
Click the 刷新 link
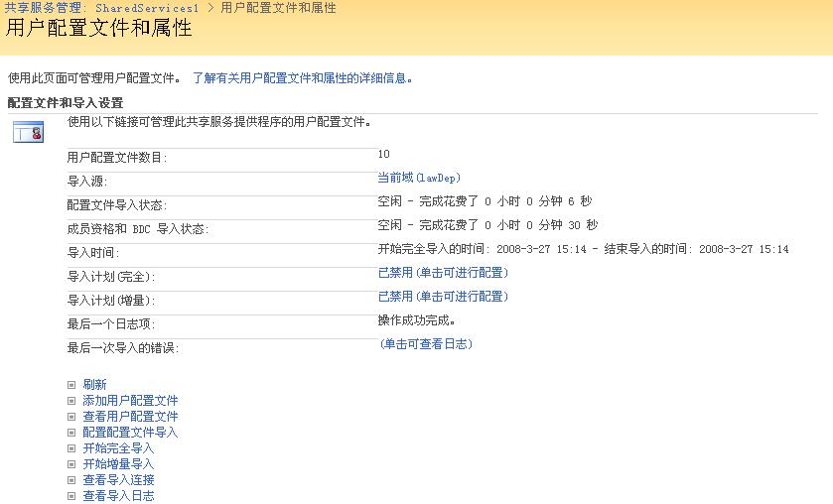[94, 385]
